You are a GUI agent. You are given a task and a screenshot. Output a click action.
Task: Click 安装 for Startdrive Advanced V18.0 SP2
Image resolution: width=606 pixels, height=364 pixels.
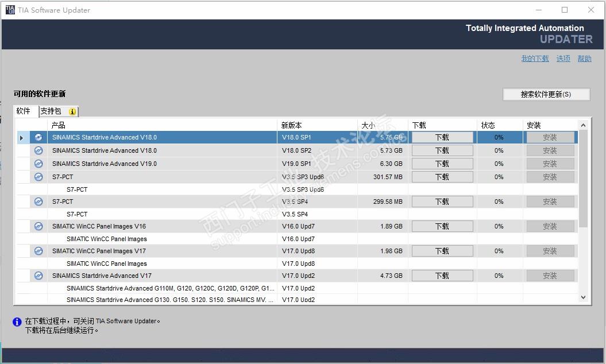pyautogui.click(x=550, y=150)
